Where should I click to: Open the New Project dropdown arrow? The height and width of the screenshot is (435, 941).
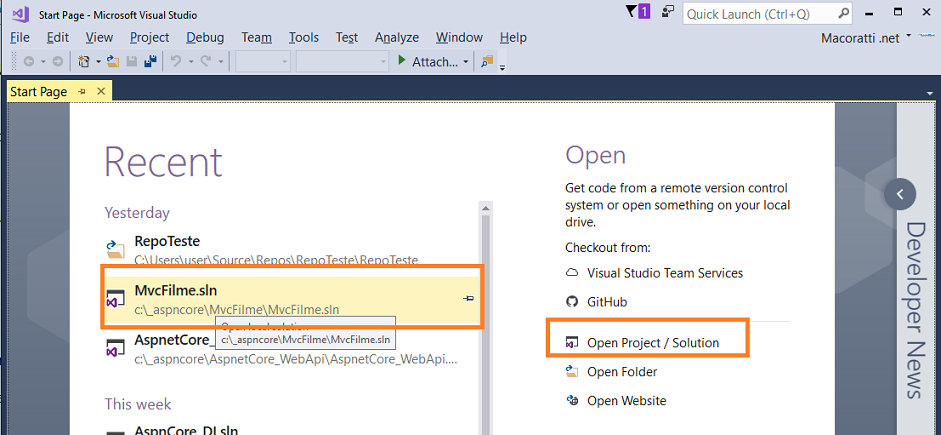(x=98, y=61)
